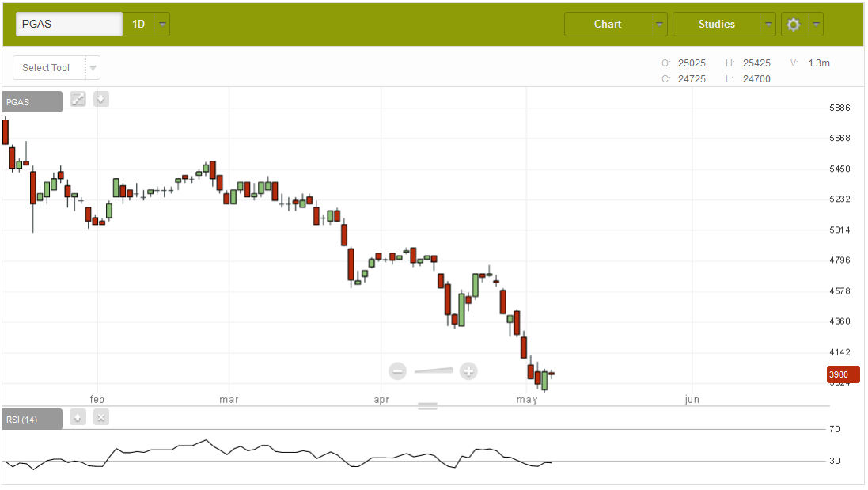The height and width of the screenshot is (490, 868).
Task: Click the RSI (14) panel label
Action: 32,420
